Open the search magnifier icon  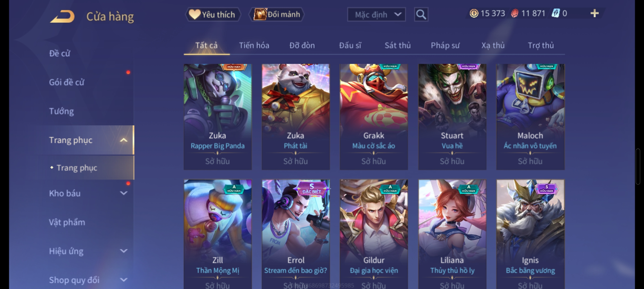421,14
